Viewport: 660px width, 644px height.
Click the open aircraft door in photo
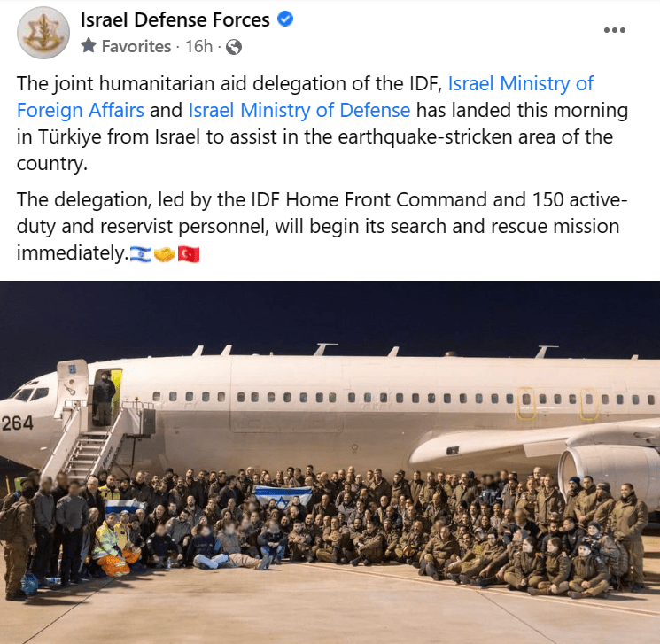pos(106,398)
